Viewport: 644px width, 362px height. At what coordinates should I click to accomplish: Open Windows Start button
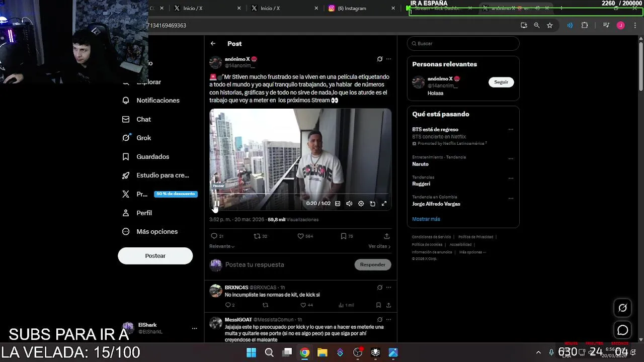251,352
